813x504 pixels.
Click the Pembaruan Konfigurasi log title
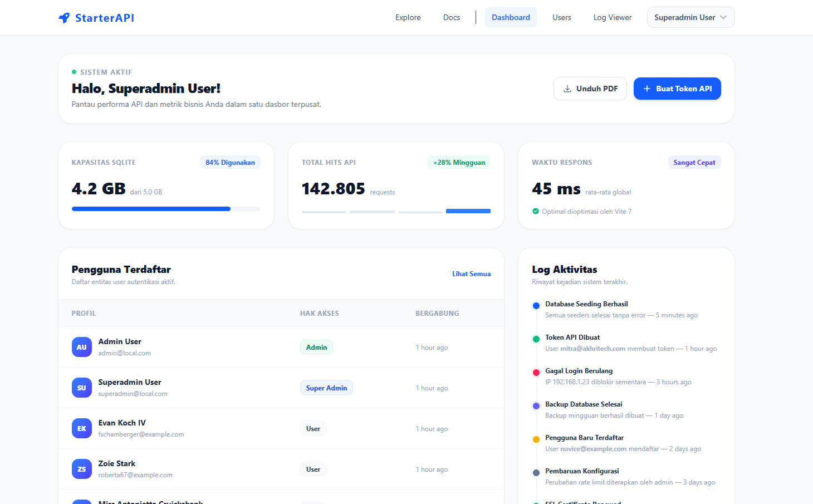[582, 471]
